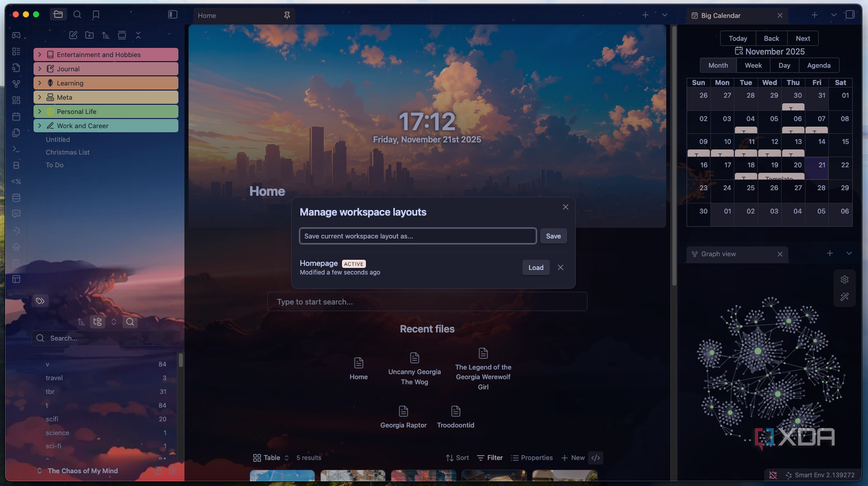
Task: Type in the search bar on the Home page
Action: [427, 301]
